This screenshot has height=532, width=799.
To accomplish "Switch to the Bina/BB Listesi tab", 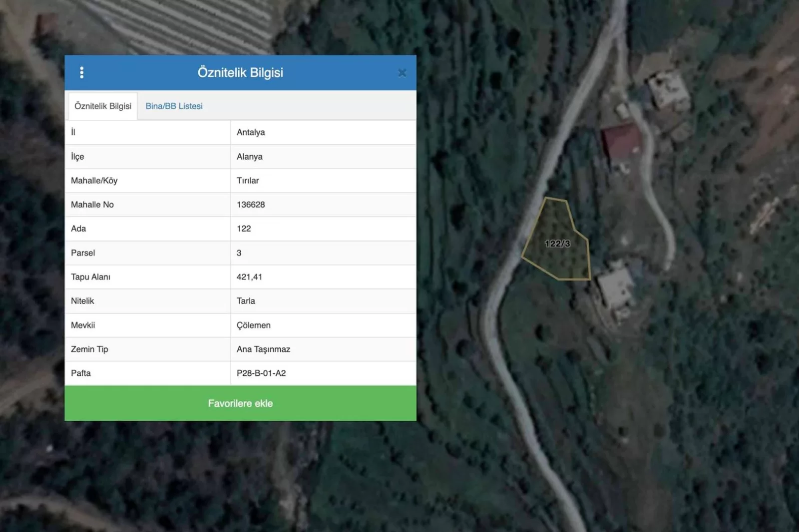I will 174,106.
